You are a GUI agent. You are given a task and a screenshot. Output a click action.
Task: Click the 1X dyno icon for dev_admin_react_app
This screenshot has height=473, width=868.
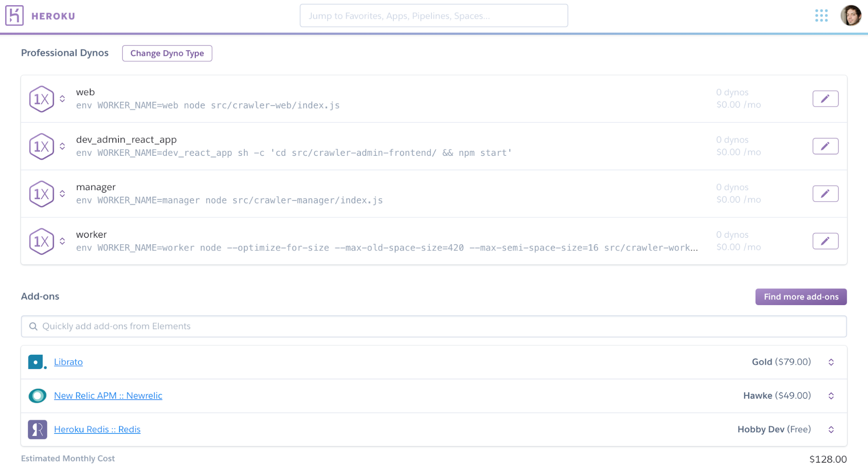[41, 146]
